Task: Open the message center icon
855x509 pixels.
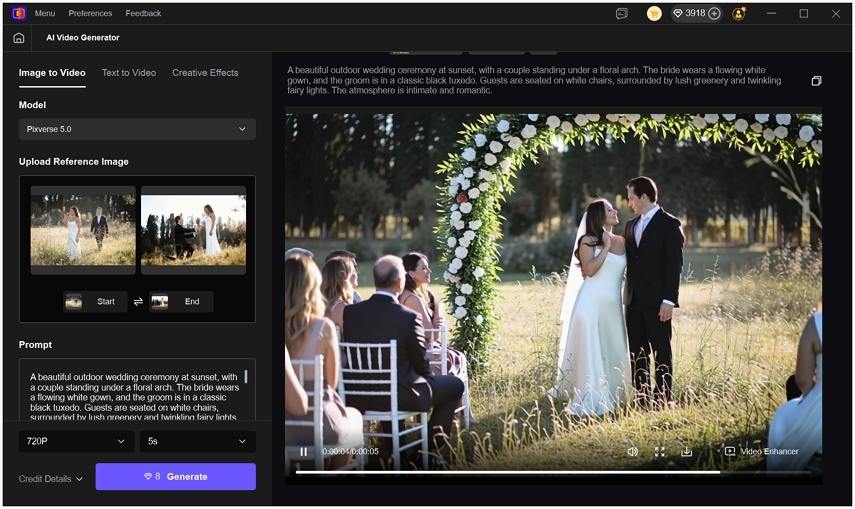Action: pyautogui.click(x=622, y=14)
